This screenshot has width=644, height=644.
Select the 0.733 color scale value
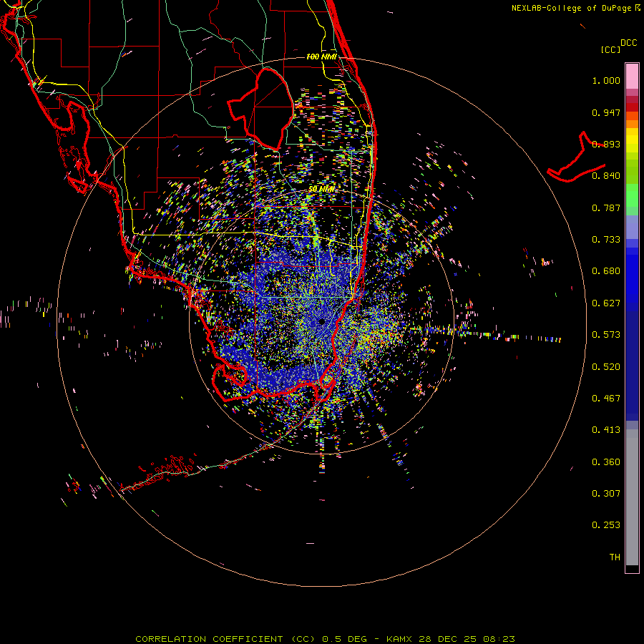[606, 240]
